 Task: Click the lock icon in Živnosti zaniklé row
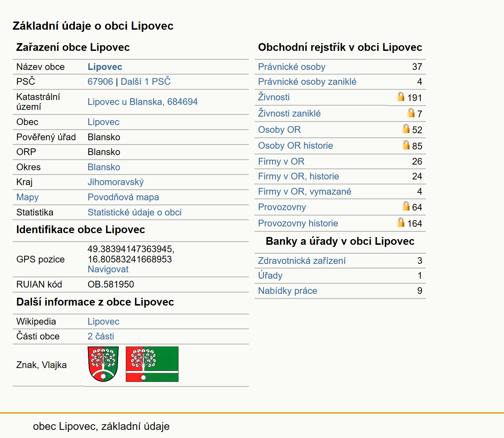click(x=411, y=113)
